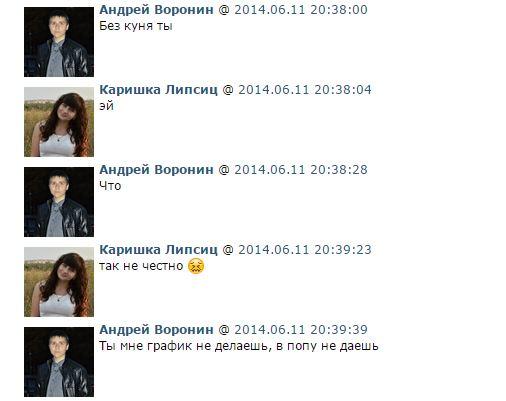This screenshot has width=506, height=401.
Task: Click the crying emoji after 'так не честно'
Action: pyautogui.click(x=196, y=266)
